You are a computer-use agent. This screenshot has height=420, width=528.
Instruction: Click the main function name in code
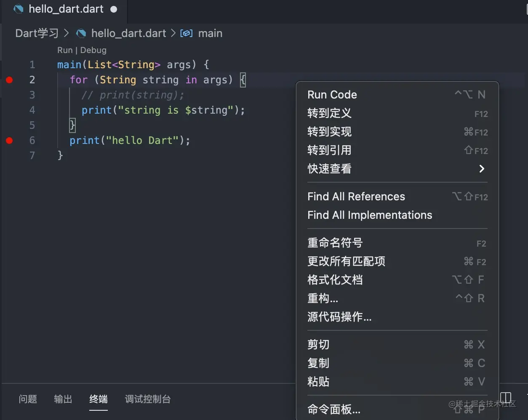coord(69,65)
